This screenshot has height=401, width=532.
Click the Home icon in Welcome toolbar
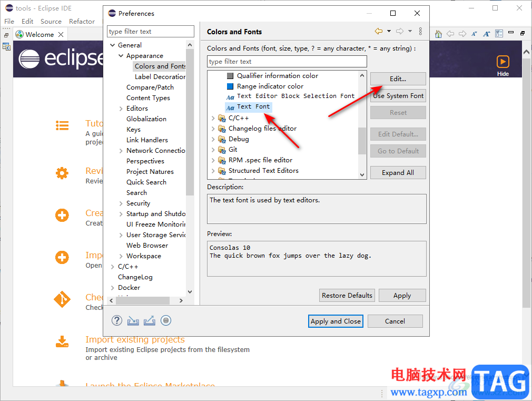click(x=438, y=34)
